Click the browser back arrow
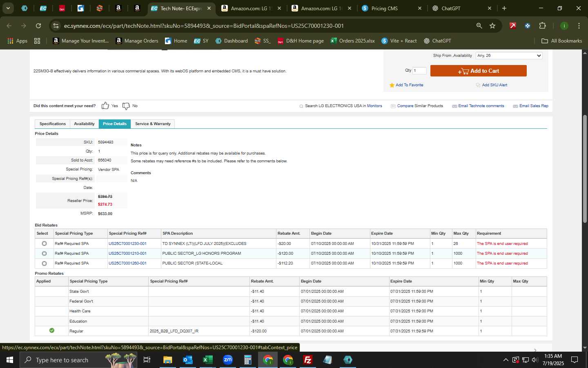The height and width of the screenshot is (368, 588). pos(9,26)
